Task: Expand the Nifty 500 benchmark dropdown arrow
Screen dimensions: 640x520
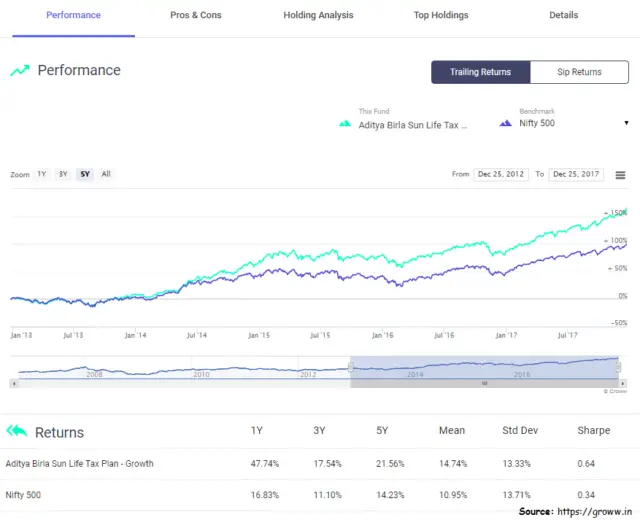Action: [626, 123]
